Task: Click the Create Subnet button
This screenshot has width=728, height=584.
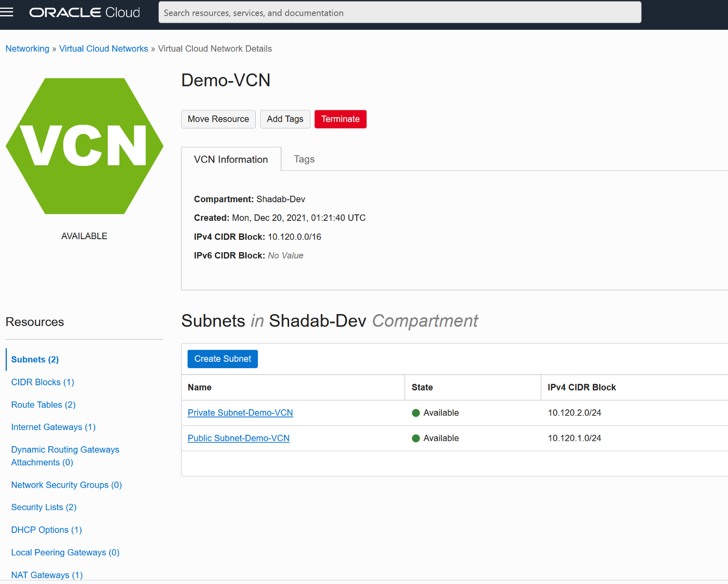Action: coord(223,359)
